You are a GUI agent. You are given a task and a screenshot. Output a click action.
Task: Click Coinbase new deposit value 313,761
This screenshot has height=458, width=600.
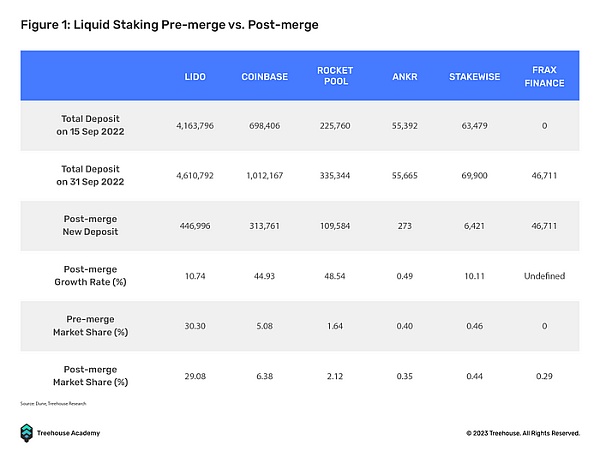(x=264, y=226)
